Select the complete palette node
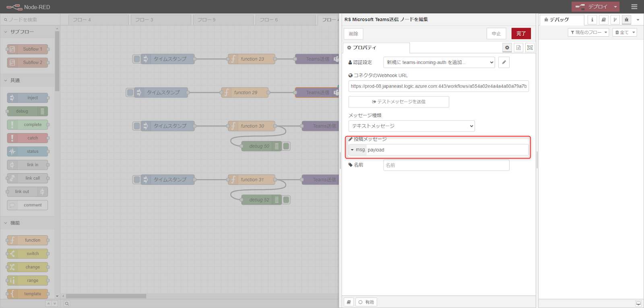This screenshot has width=644, height=308. [28, 125]
